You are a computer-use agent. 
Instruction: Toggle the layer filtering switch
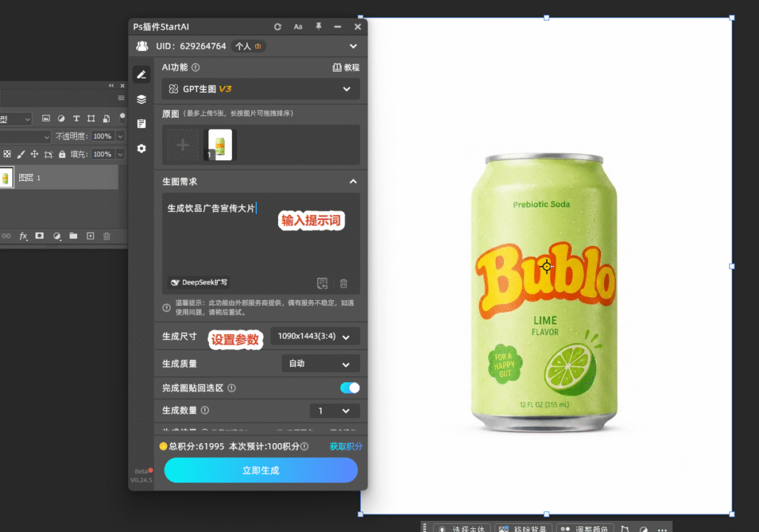[122, 118]
